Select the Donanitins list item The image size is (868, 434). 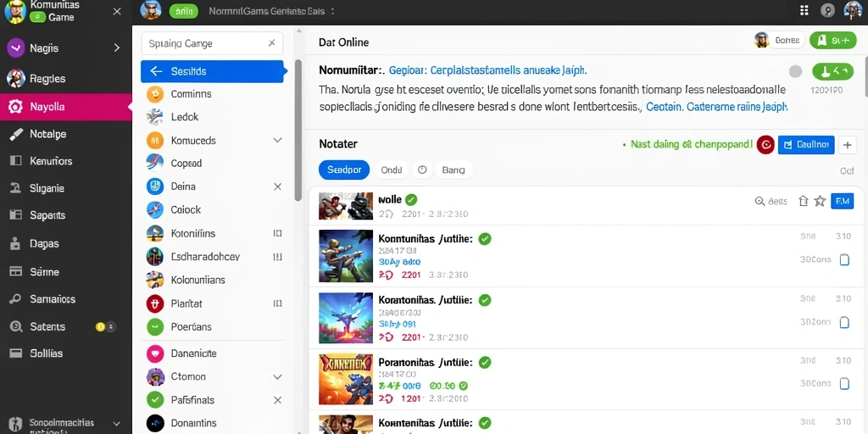click(x=212, y=423)
